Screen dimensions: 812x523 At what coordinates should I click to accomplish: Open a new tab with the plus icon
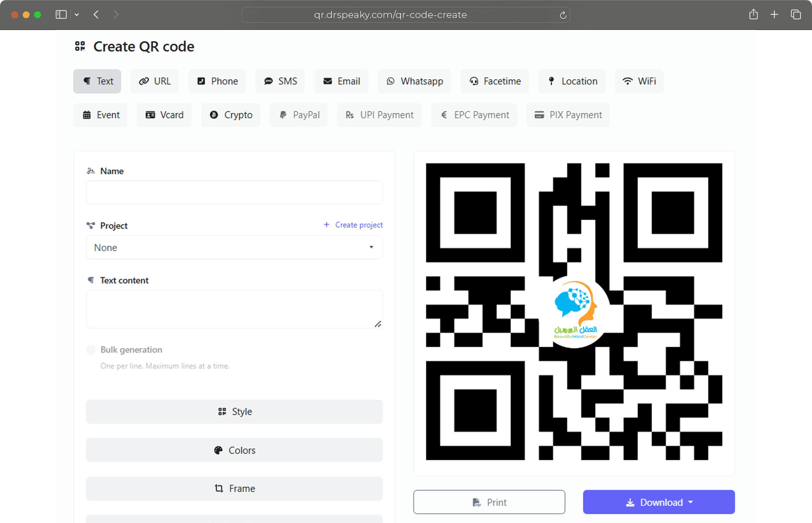coord(774,14)
